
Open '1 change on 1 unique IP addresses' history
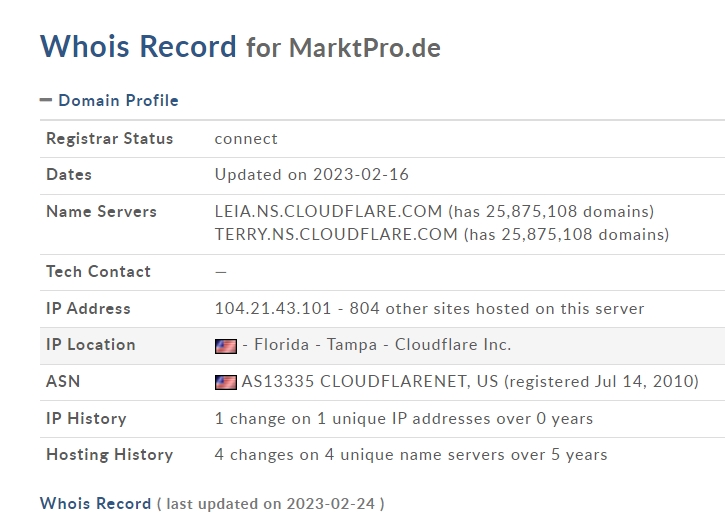click(x=404, y=418)
